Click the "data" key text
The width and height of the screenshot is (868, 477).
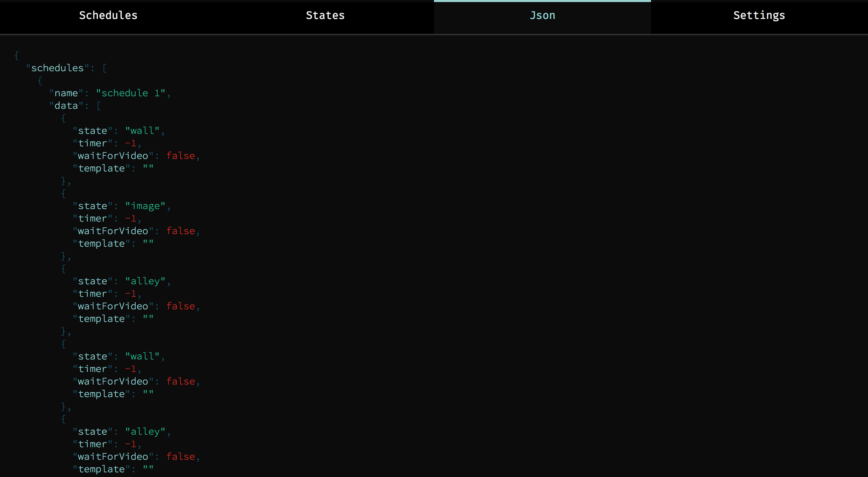click(66, 106)
